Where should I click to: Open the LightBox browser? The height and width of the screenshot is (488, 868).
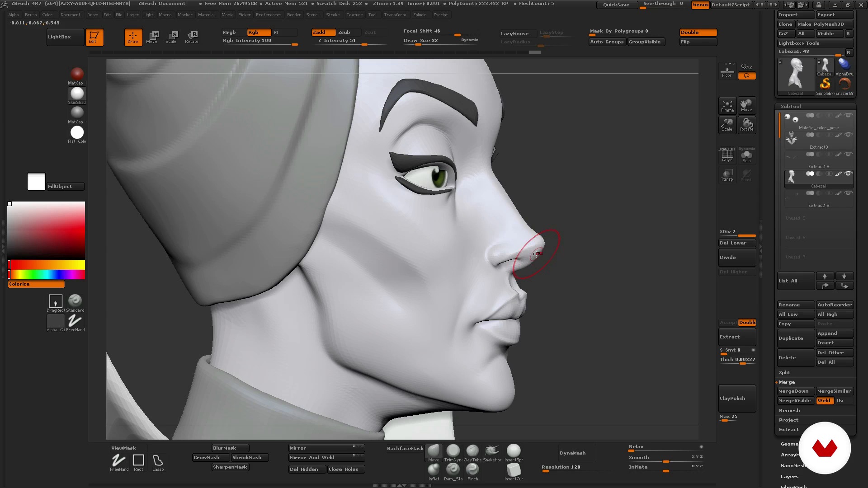tap(65, 37)
